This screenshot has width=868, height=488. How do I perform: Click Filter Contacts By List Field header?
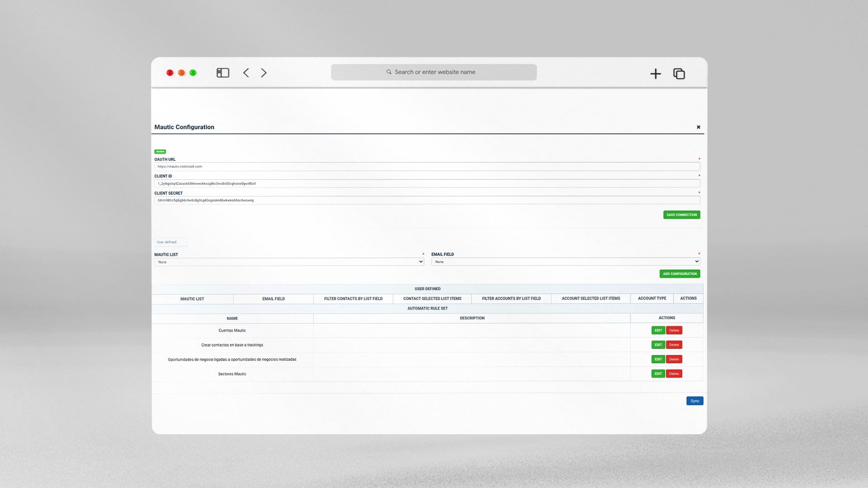pos(353,299)
